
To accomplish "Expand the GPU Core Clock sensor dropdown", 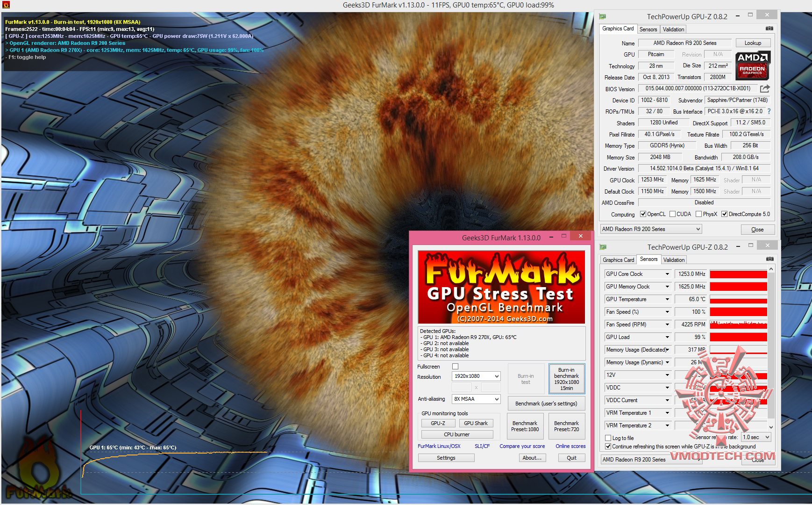I will 667,274.
